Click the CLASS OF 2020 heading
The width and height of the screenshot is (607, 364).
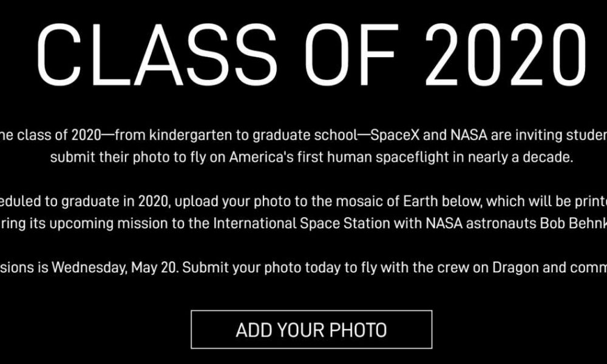click(311, 55)
